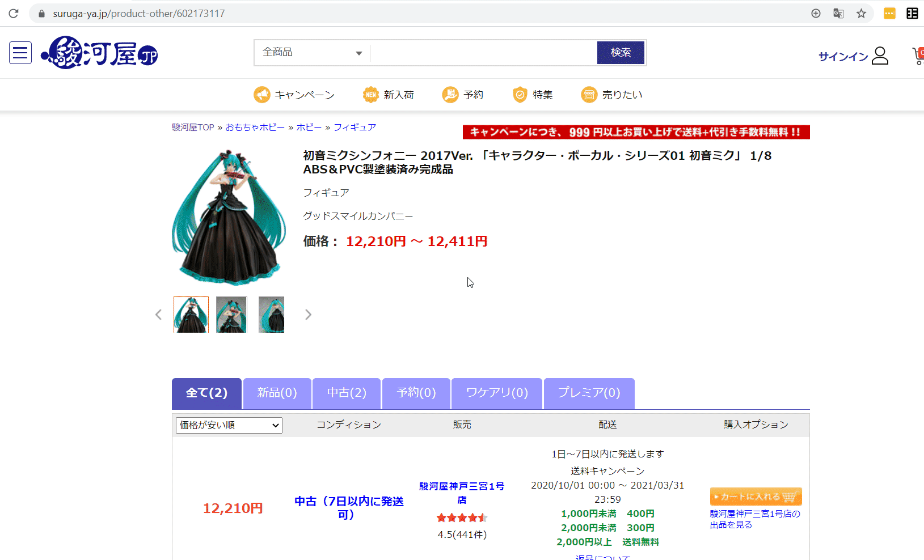Open the black grid extension icon

912,14
